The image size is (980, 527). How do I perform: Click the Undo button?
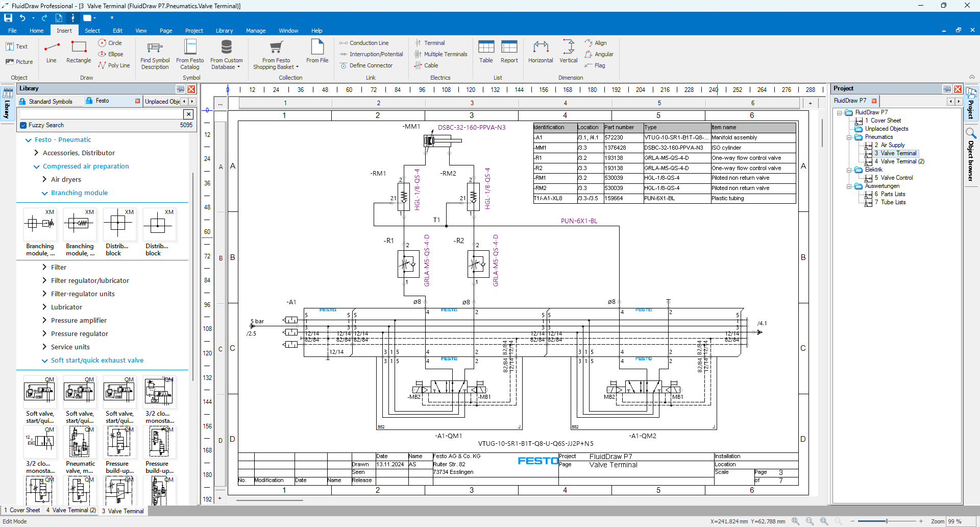coord(23,18)
